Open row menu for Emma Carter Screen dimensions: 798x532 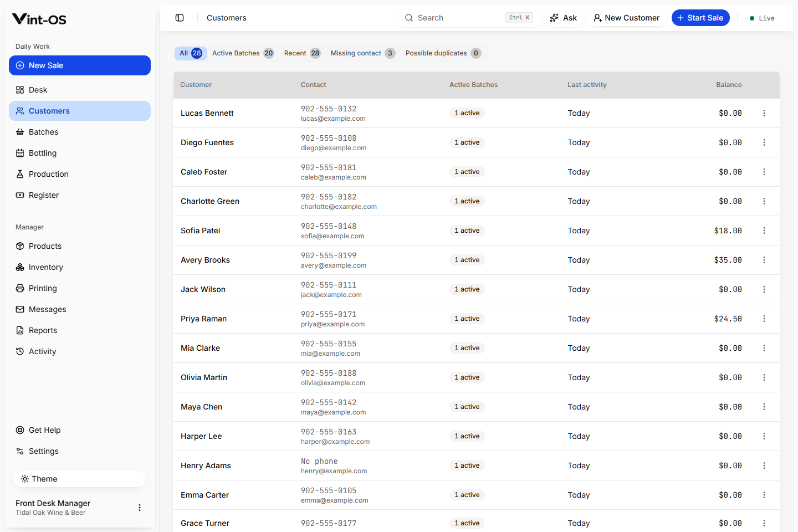point(764,495)
